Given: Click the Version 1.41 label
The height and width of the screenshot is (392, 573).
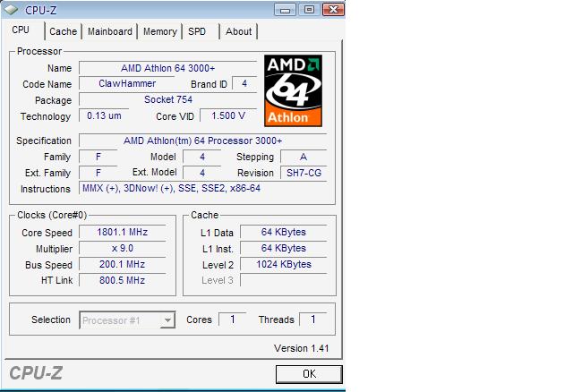Looking at the screenshot, I should pyautogui.click(x=301, y=348).
